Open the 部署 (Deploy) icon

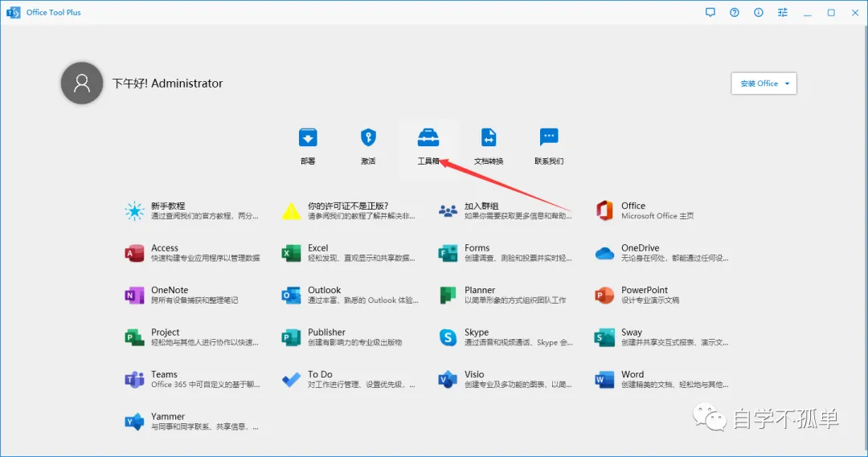pos(308,137)
